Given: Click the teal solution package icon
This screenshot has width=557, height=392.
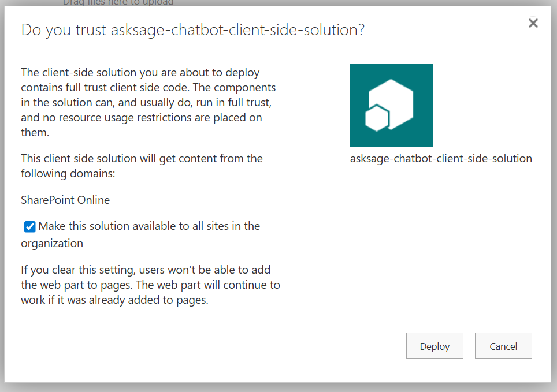Looking at the screenshot, I should (392, 106).
